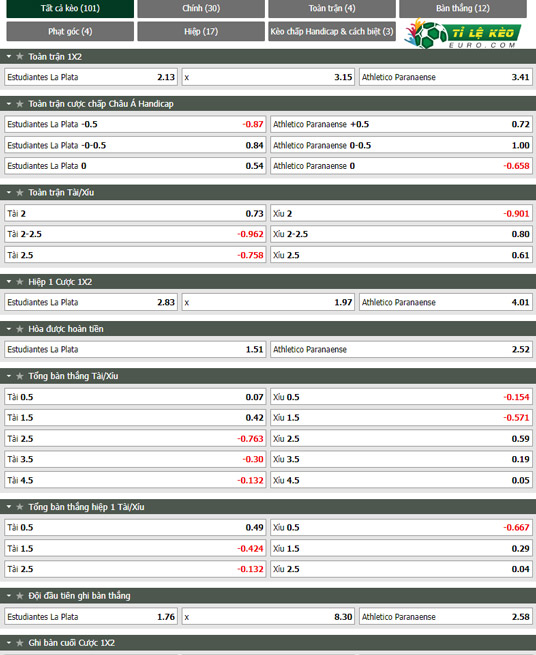Star the Toàn trận Tài/Xỉu section
536x655 pixels.
pos(19,193)
